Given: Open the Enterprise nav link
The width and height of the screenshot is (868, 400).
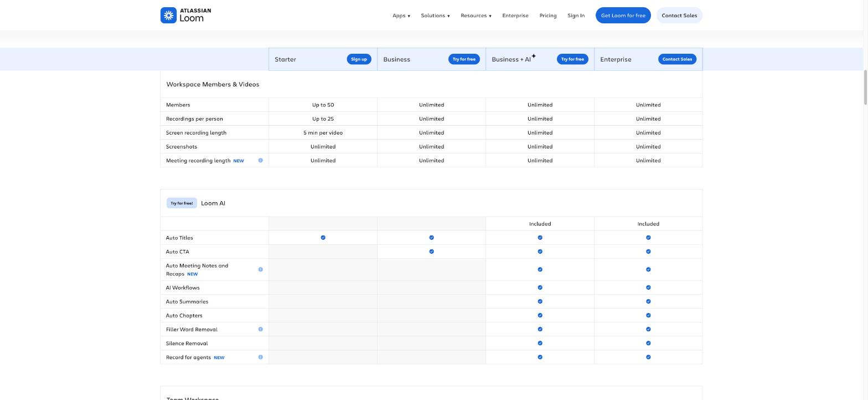Looking at the screenshot, I should 515,16.
